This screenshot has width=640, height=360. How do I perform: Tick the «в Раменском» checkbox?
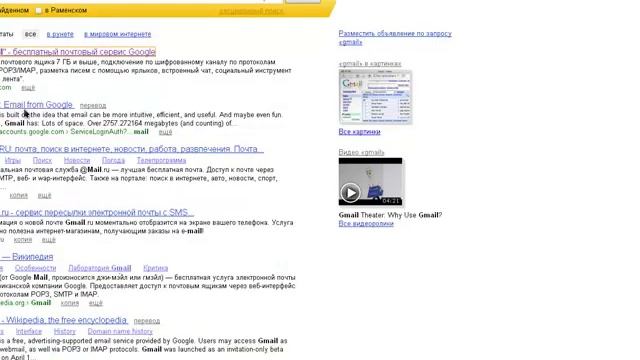tap(39, 10)
